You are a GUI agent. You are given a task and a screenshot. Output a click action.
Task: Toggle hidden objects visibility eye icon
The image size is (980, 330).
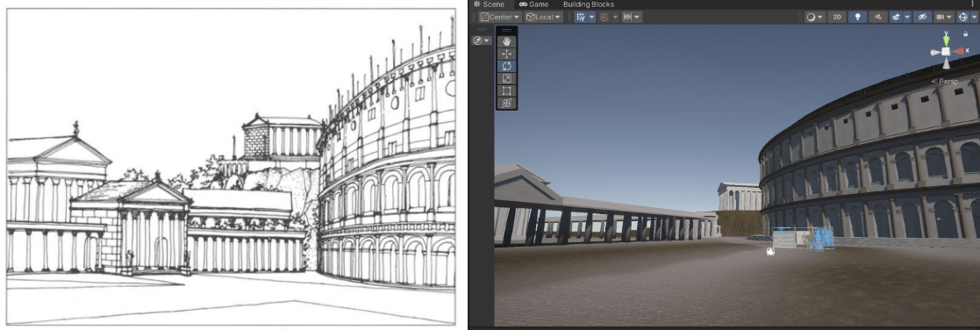coord(922,17)
